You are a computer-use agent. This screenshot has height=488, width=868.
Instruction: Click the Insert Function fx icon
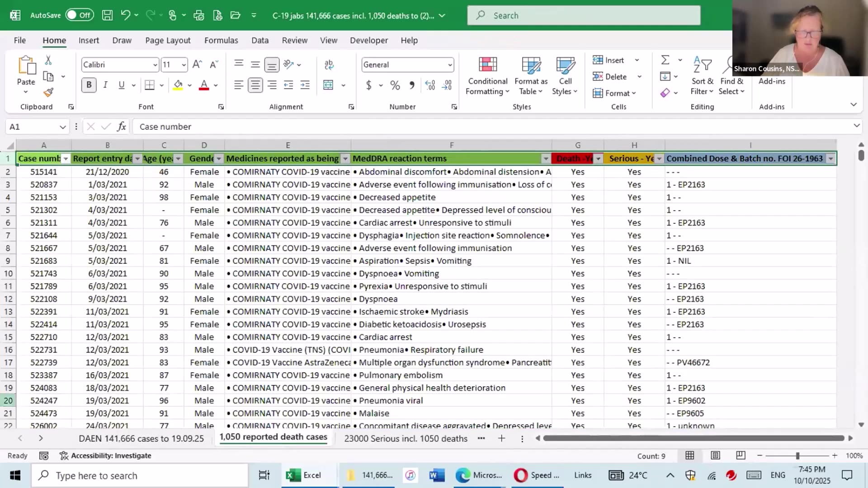122,127
